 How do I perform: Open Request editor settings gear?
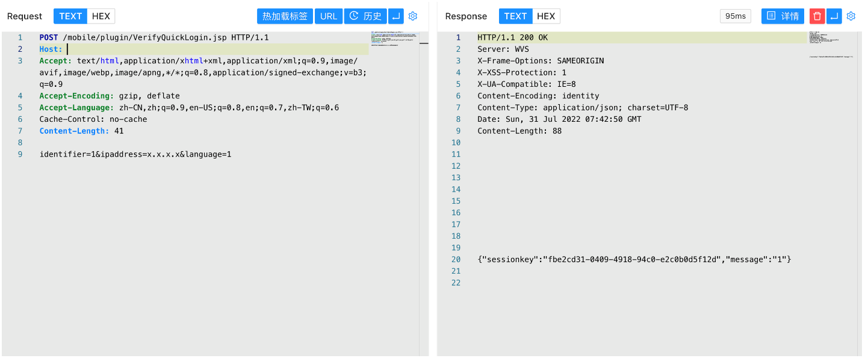point(413,16)
